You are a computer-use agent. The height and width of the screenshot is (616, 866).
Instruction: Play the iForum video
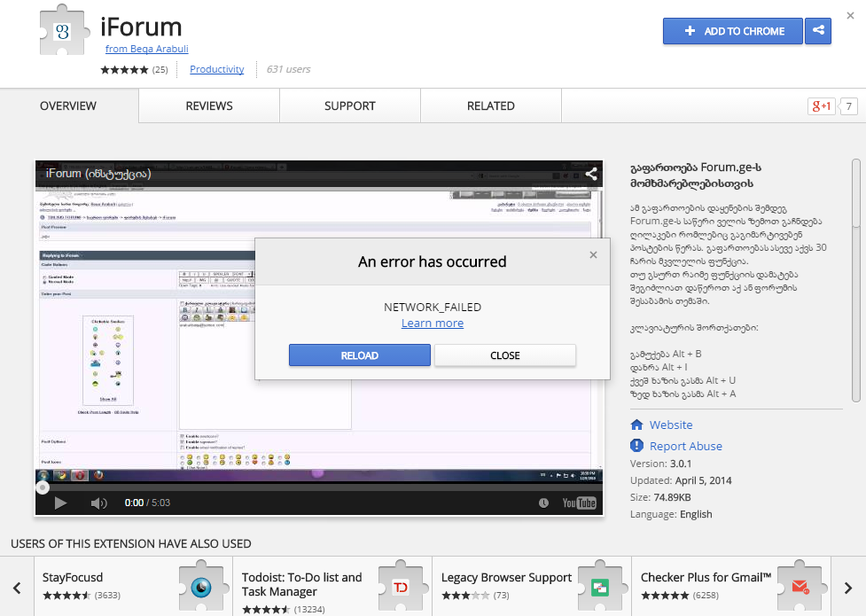click(60, 503)
